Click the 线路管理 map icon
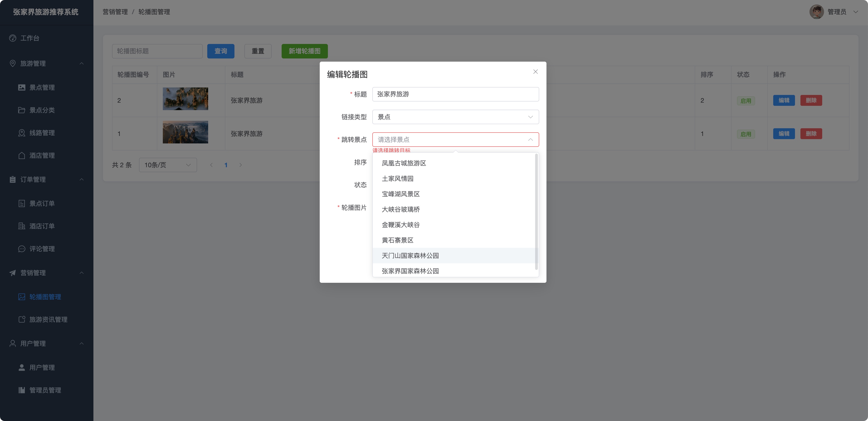 (22, 133)
